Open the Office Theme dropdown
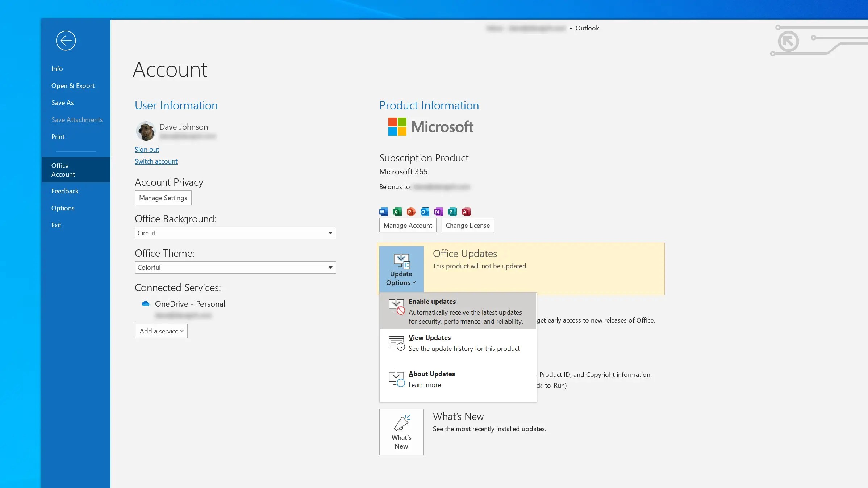868x488 pixels. (x=330, y=268)
